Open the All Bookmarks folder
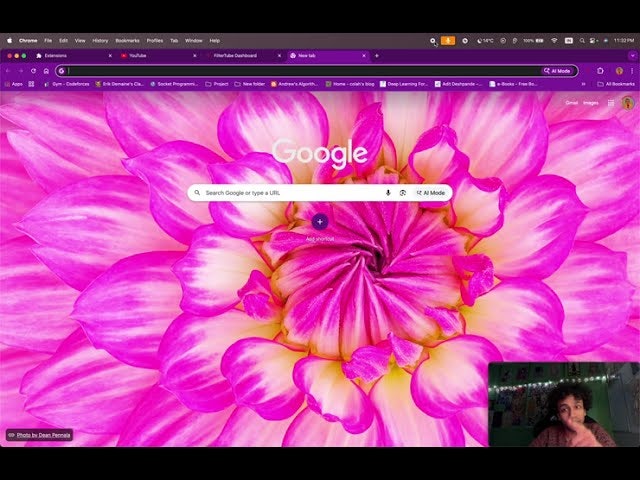 tap(616, 84)
